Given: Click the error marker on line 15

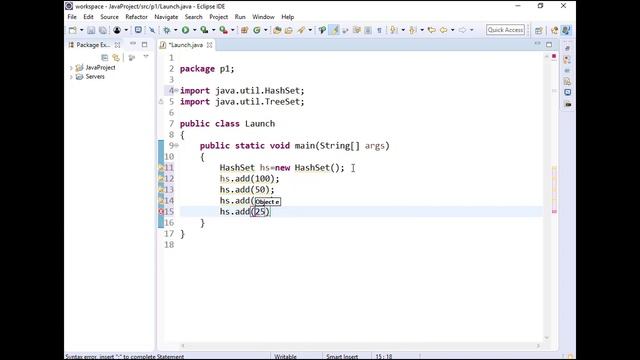Looking at the screenshot, I should click(161, 211).
